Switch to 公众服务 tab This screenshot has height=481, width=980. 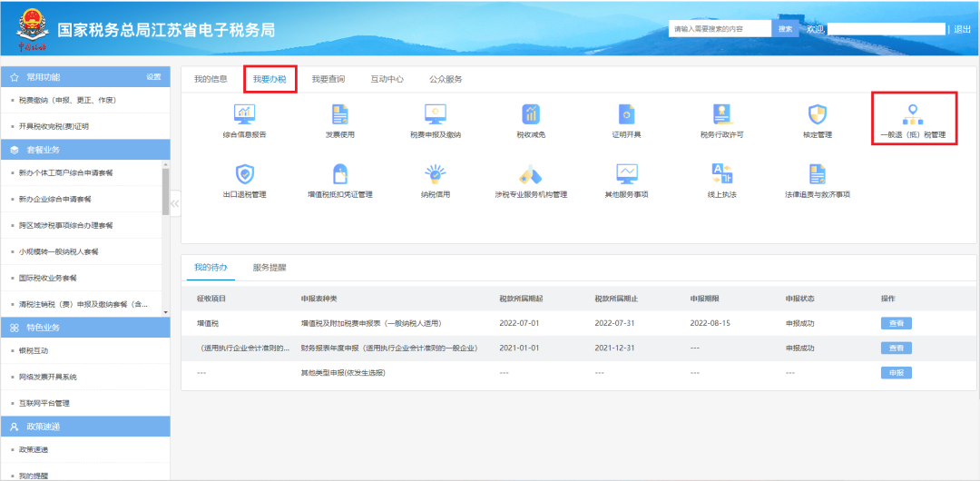click(x=446, y=80)
